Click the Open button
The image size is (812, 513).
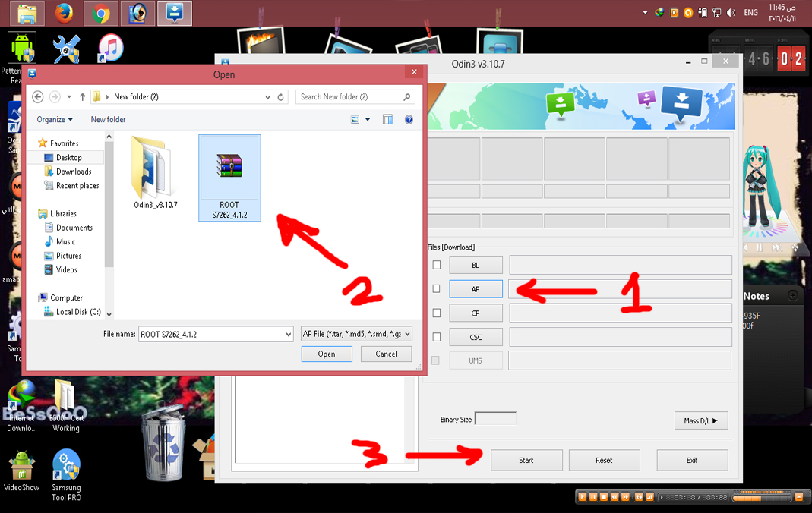click(x=327, y=354)
